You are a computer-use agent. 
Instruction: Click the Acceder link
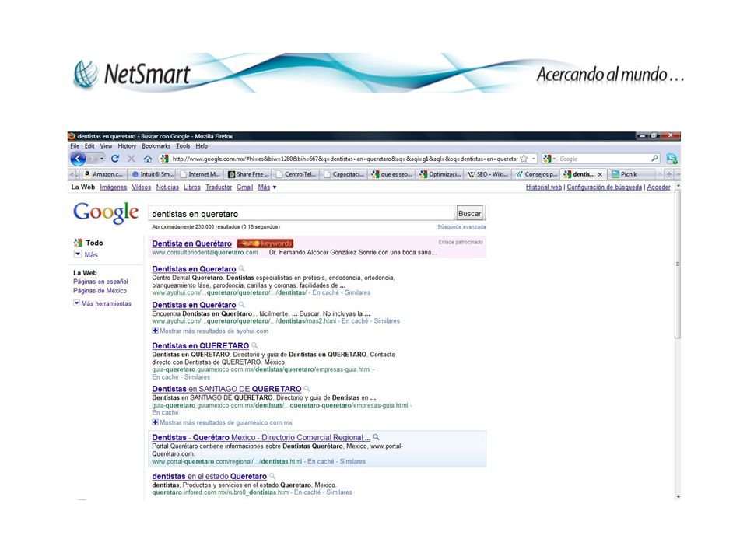tap(658, 187)
